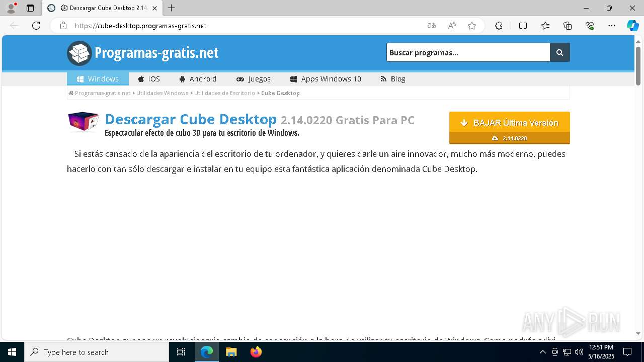Click the volume speaker tray icon

point(579,352)
